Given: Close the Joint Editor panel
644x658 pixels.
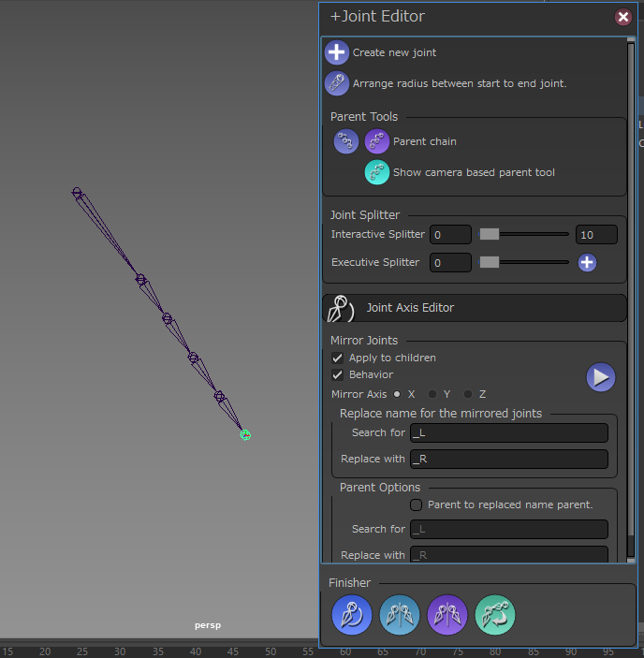Looking at the screenshot, I should 623,17.
